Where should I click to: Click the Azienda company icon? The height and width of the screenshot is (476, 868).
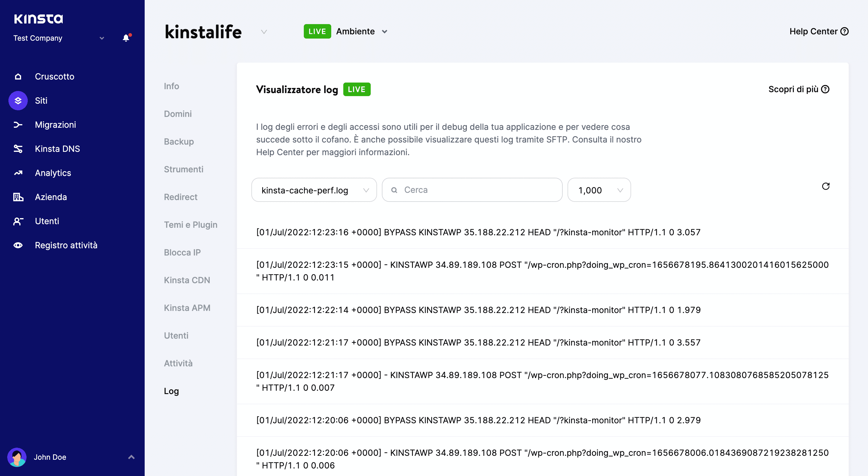coord(18,197)
